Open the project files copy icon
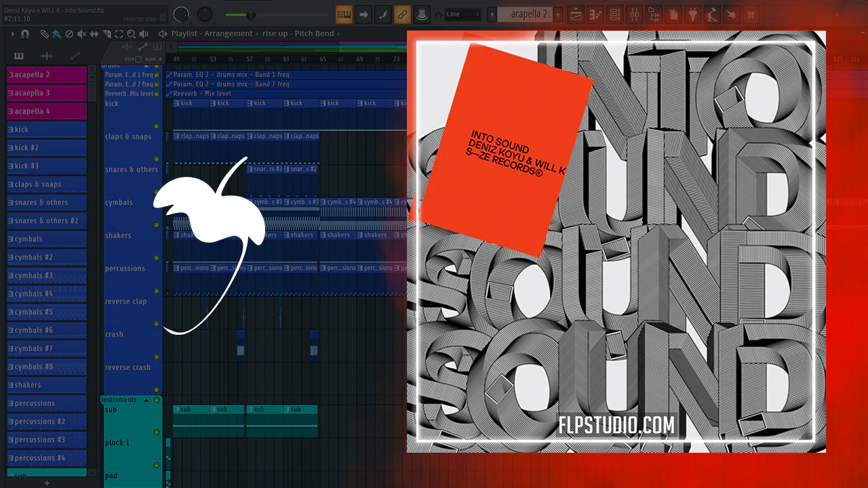The image size is (868, 488). coord(673,14)
